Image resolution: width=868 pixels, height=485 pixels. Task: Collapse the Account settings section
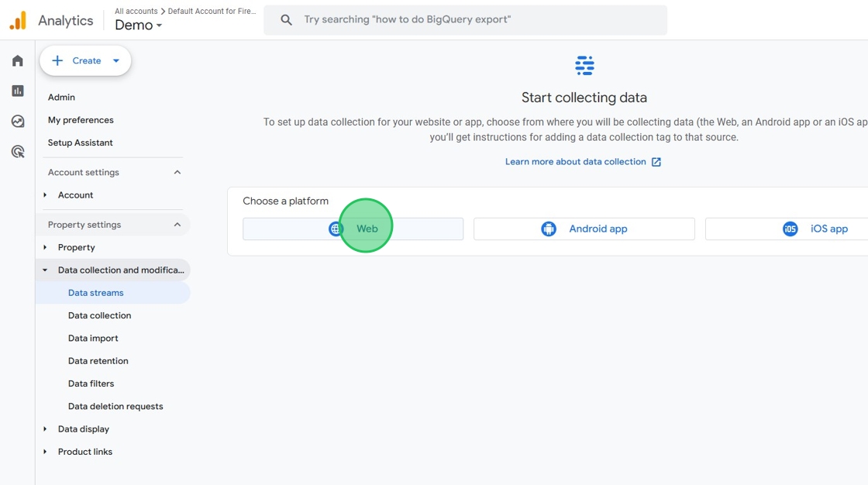click(177, 172)
